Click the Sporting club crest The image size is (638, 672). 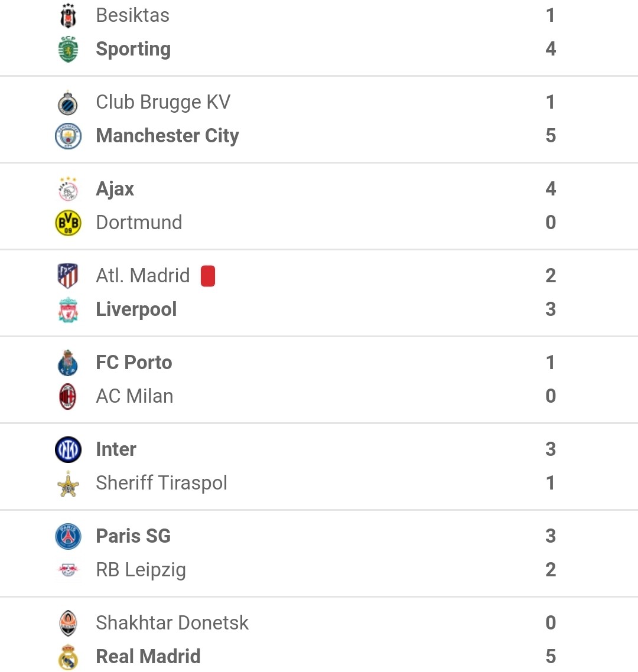68,49
